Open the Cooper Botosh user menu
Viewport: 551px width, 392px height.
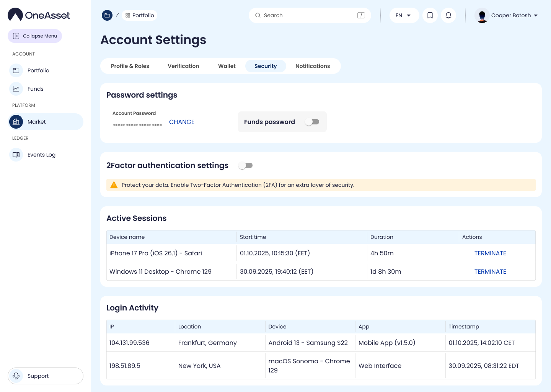pyautogui.click(x=507, y=15)
